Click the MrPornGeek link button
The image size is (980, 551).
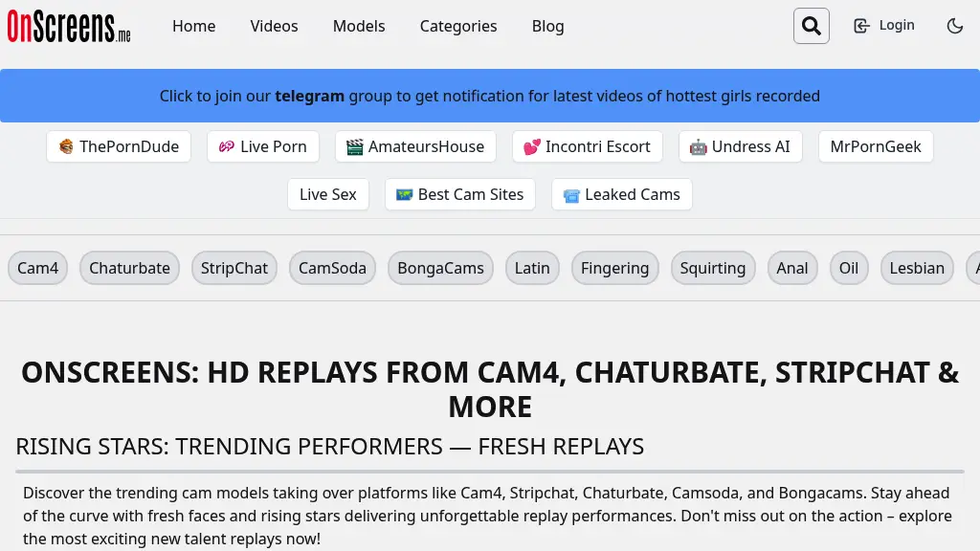[x=875, y=146]
